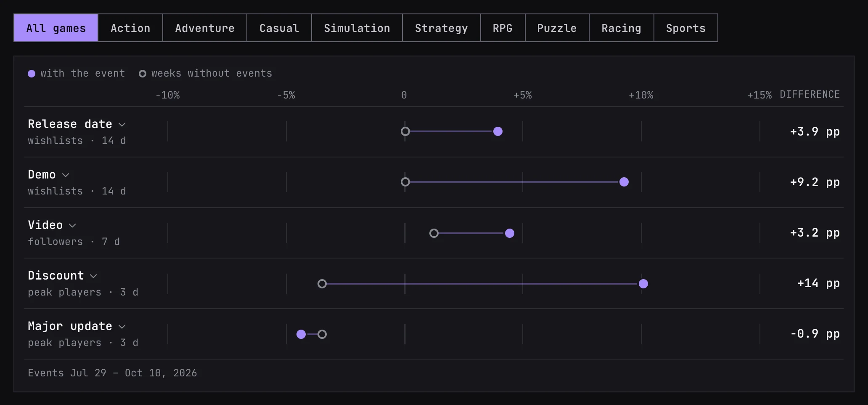Viewport: 868px width, 405px height.
Task: Open the Adventure genre tab
Action: 205,28
